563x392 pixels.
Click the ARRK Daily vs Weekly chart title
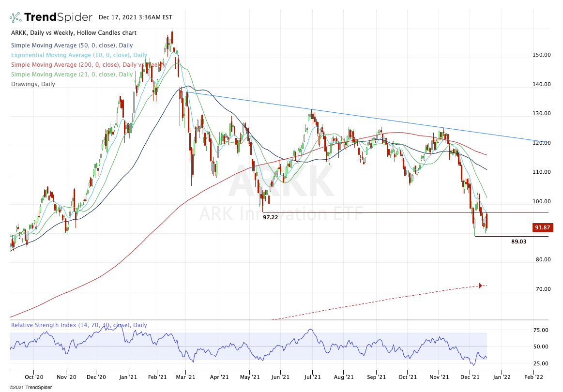pyautogui.click(x=74, y=33)
